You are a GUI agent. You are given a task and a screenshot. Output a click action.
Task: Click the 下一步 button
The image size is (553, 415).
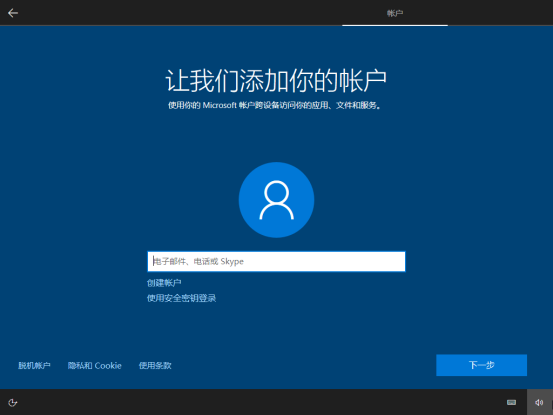pos(481,365)
